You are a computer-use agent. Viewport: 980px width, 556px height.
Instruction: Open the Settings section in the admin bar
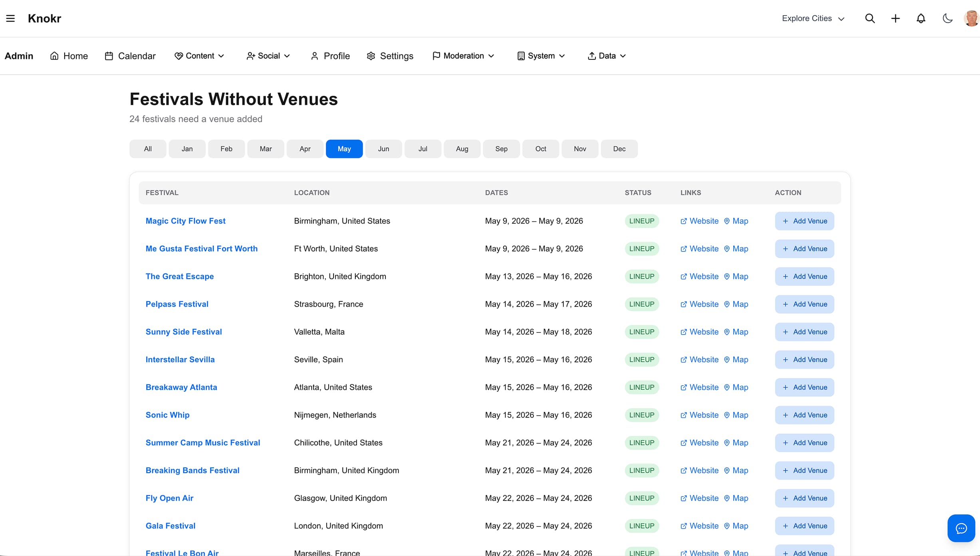click(x=390, y=56)
